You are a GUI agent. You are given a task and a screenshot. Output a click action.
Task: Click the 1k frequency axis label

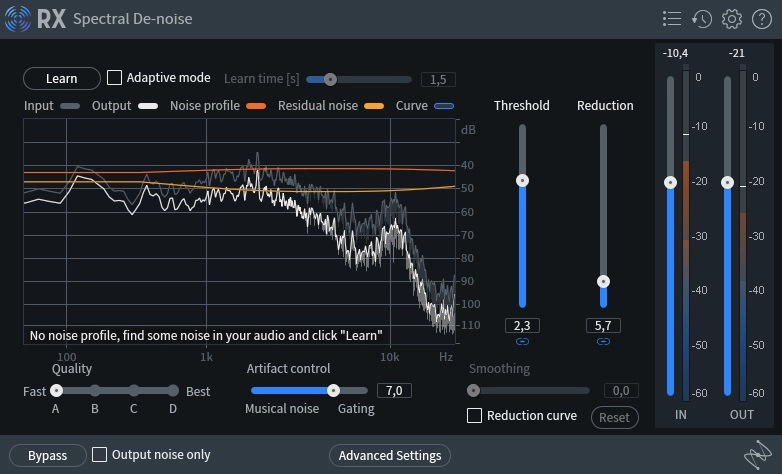(x=206, y=357)
